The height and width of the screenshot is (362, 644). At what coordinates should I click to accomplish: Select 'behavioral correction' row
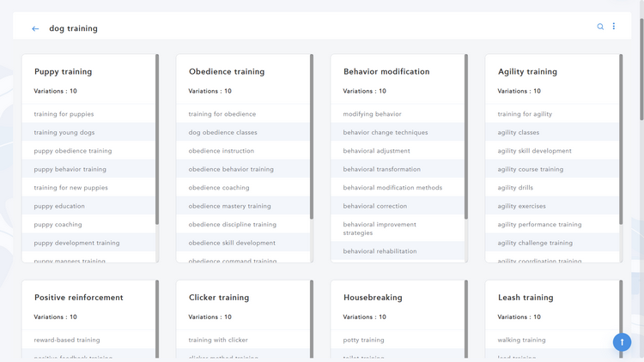[398, 206]
